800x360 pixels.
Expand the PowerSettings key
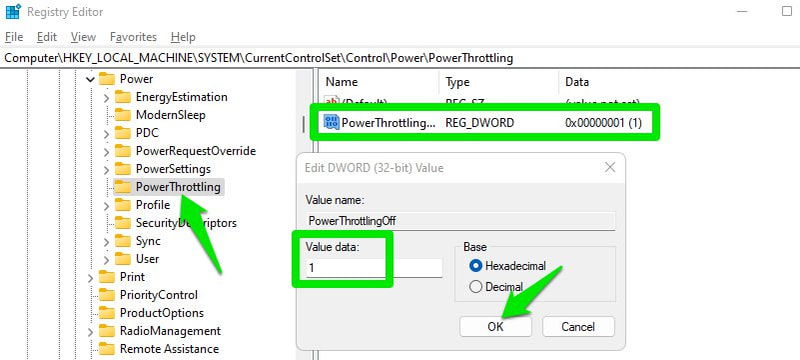click(106, 169)
